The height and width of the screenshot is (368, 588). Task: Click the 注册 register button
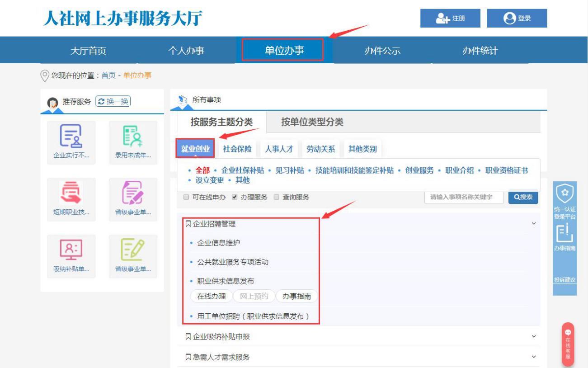[451, 18]
